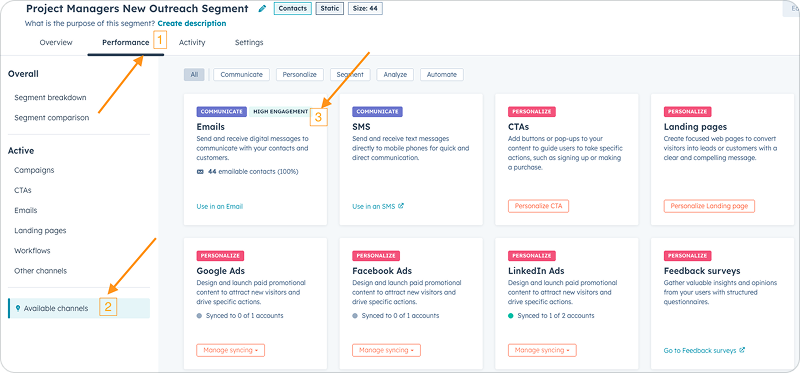Click the pin icon next to Available channels

(18, 308)
